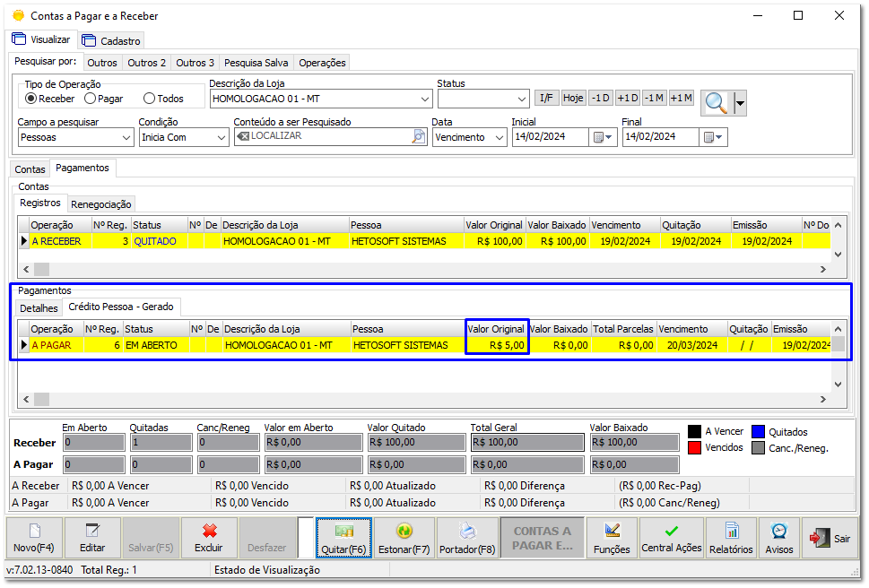Click the +1 M month button

pyautogui.click(x=682, y=98)
